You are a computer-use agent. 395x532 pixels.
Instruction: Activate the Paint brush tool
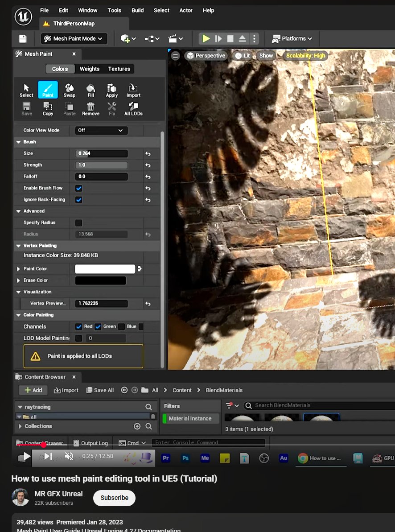click(48, 90)
